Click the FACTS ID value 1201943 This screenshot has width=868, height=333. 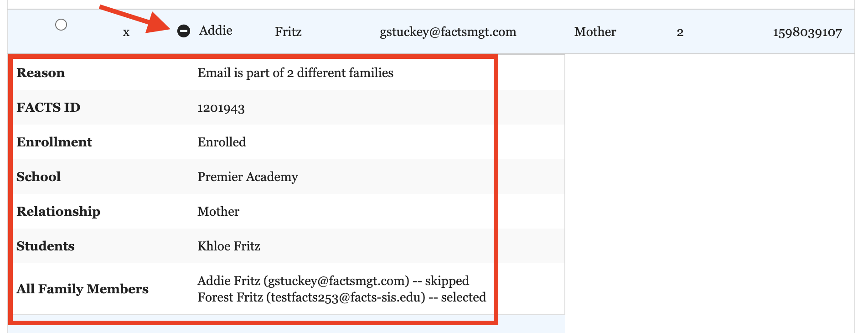[x=221, y=108]
